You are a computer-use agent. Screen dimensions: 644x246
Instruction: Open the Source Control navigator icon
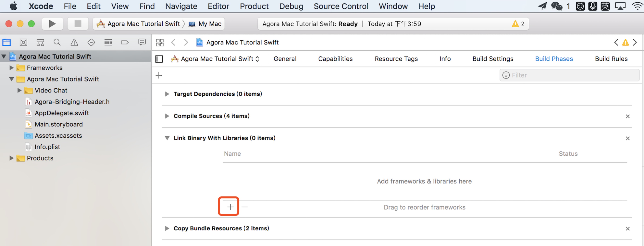point(23,42)
